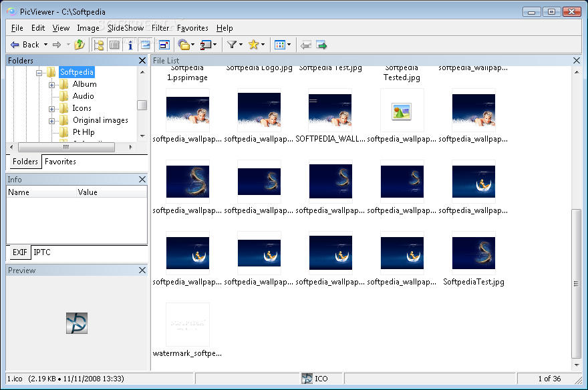Toggle the Info panel icon
This screenshot has height=390, width=588.
[130, 45]
